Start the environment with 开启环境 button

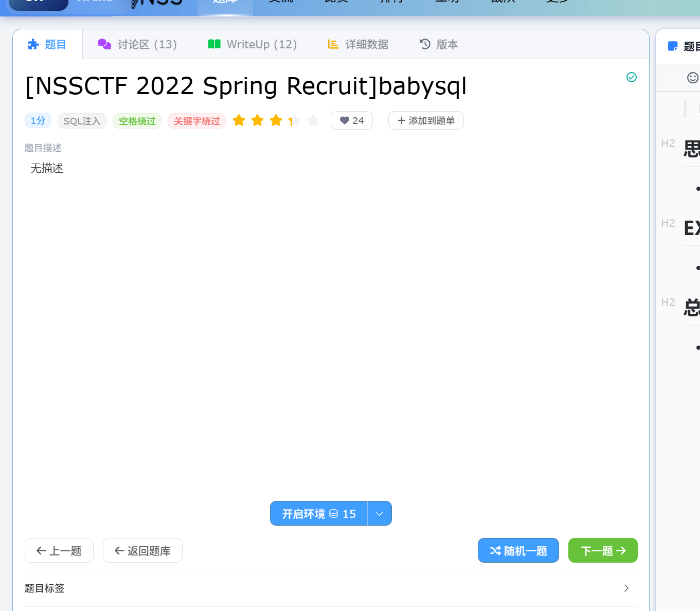pyautogui.click(x=319, y=514)
